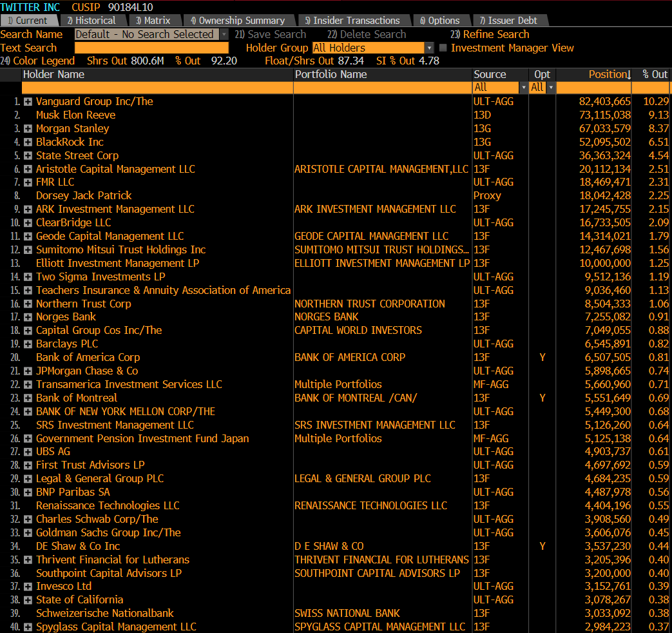Expand BlackRock Inc holder row
Viewport: 672px width, 633px height.
[x=28, y=142]
